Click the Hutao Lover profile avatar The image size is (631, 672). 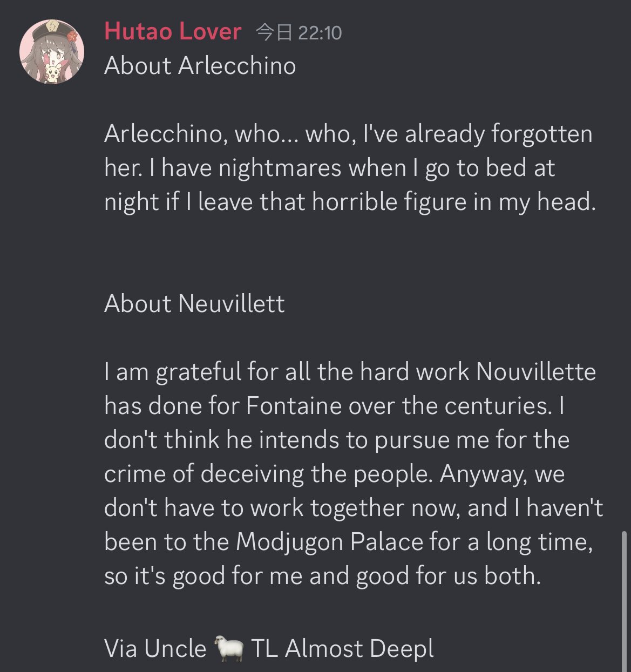coord(52,52)
